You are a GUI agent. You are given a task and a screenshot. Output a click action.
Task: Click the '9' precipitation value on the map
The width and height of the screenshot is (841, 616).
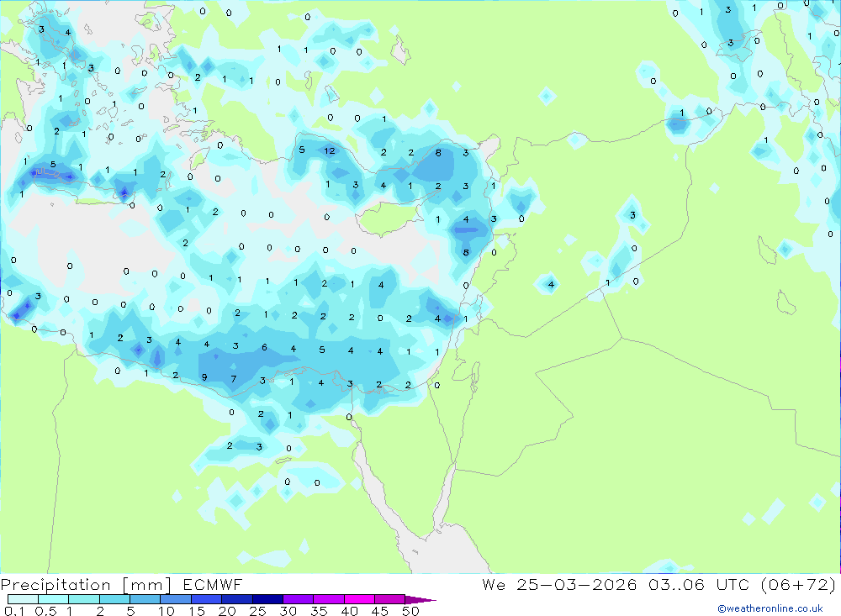[x=204, y=377]
